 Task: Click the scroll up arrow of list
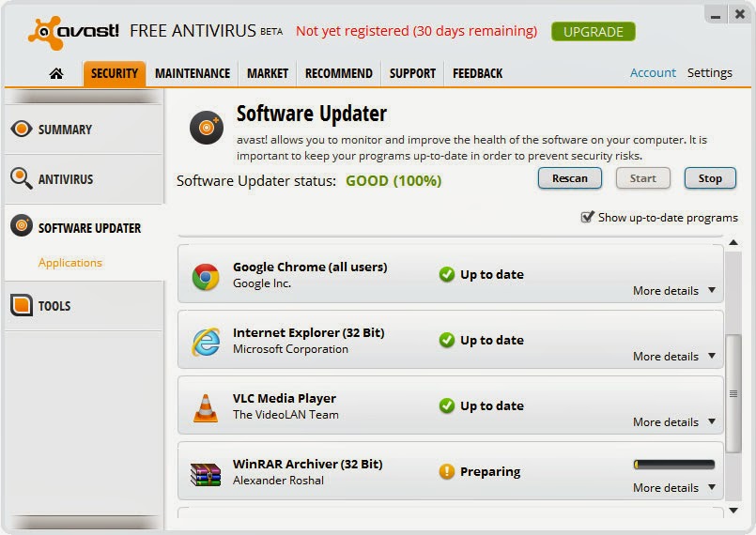pyautogui.click(x=733, y=242)
